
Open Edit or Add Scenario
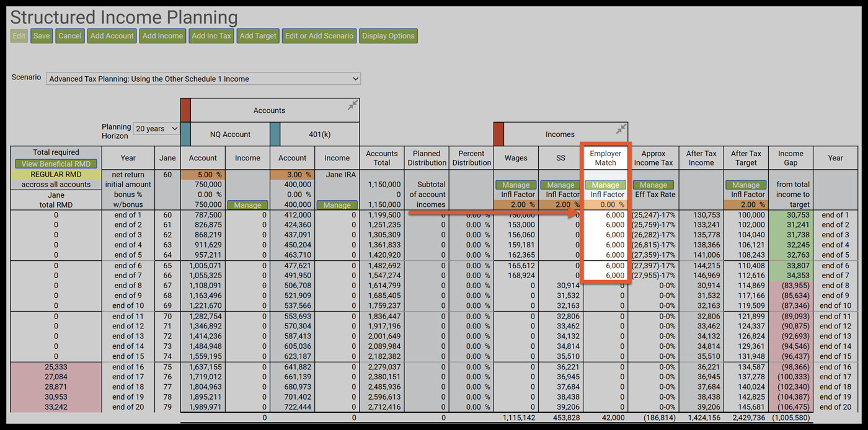click(x=319, y=36)
